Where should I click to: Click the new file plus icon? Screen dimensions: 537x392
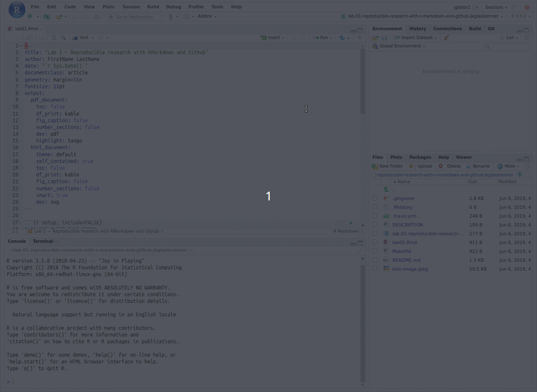tap(30, 16)
